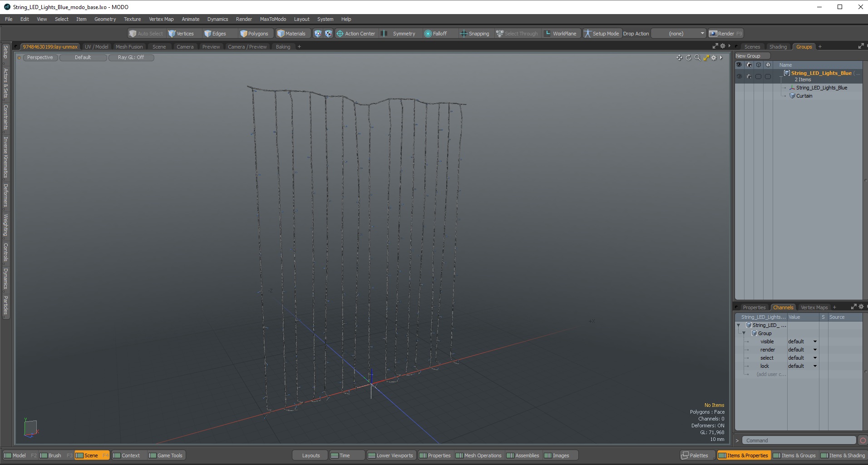Toggle render camera for String_LED_Lights_Blue group
Viewport: 868px width, 465px height.
coord(749,76)
